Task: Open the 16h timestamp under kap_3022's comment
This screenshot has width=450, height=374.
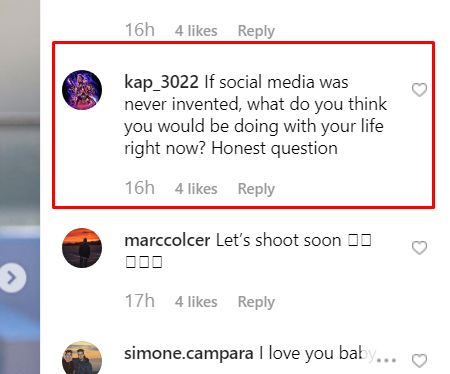Action: click(x=140, y=188)
